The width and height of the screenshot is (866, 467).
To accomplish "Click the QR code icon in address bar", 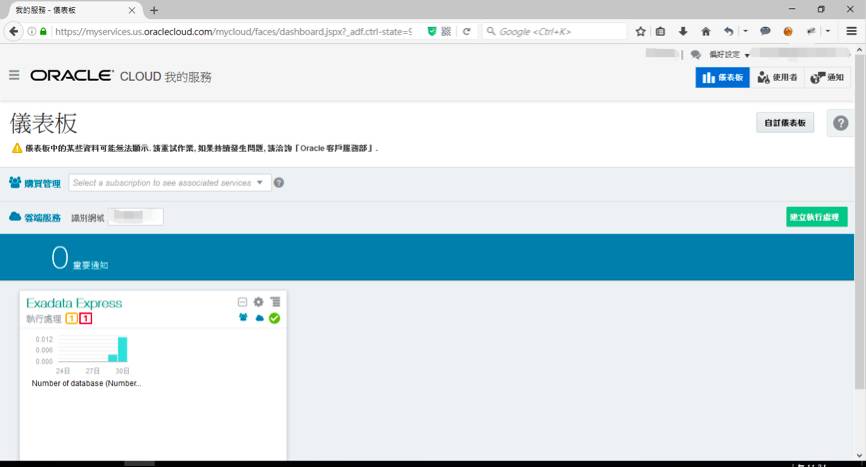I will 446,31.
